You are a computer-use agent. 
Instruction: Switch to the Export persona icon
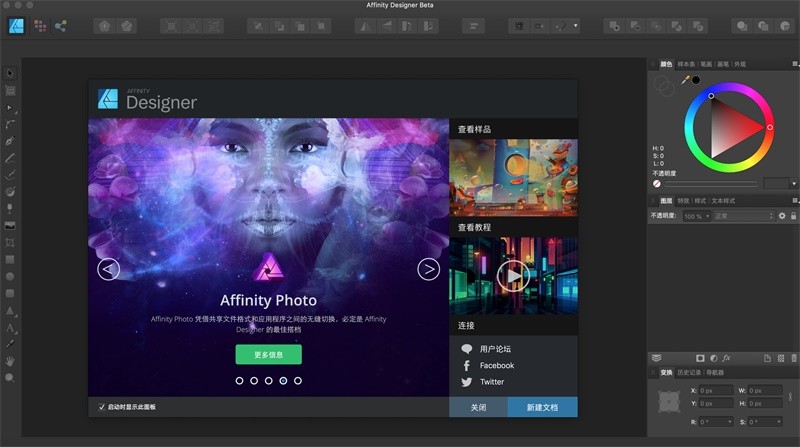(61, 26)
